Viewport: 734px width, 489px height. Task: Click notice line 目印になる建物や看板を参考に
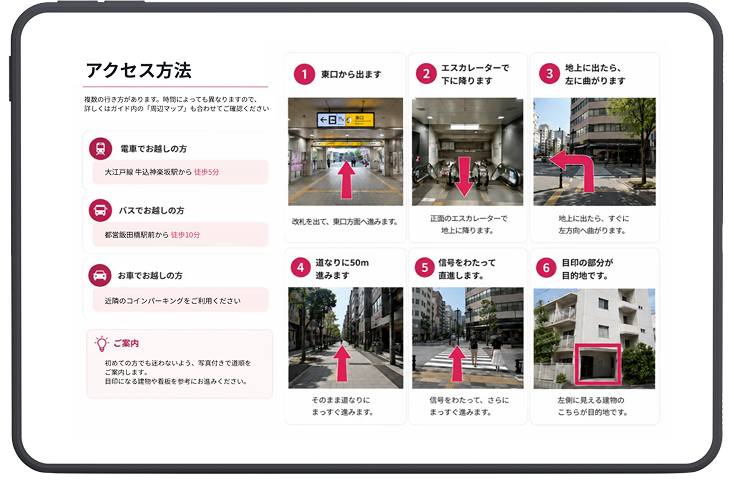pos(176,381)
